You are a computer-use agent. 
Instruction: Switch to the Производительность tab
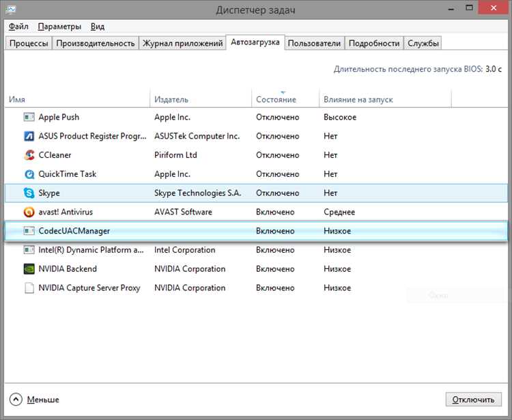coord(95,43)
